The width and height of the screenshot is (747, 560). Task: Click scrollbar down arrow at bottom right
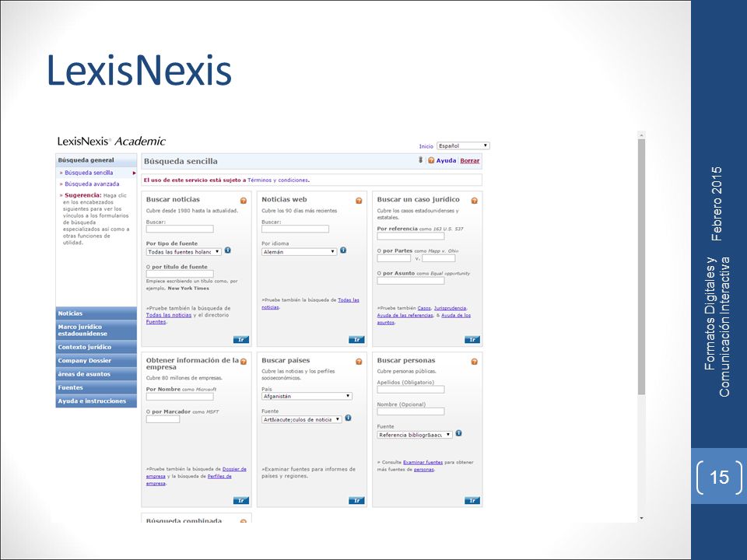pos(641,518)
